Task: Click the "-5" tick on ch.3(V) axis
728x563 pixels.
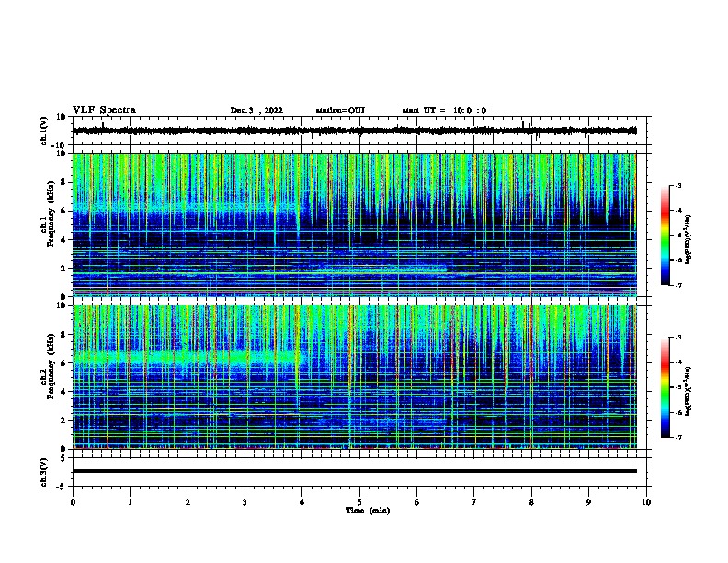Action: click(63, 487)
